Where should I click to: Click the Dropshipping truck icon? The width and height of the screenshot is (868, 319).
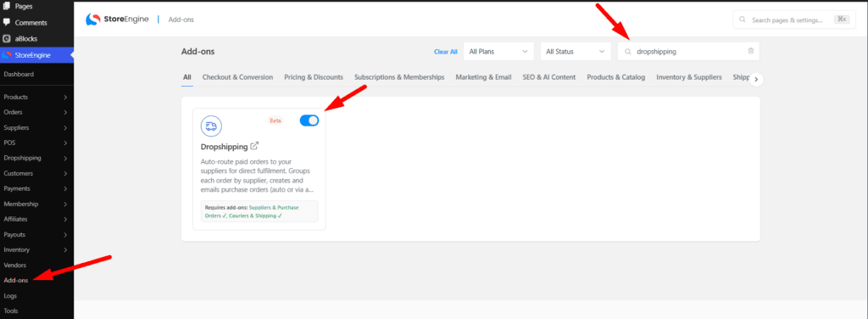(211, 126)
